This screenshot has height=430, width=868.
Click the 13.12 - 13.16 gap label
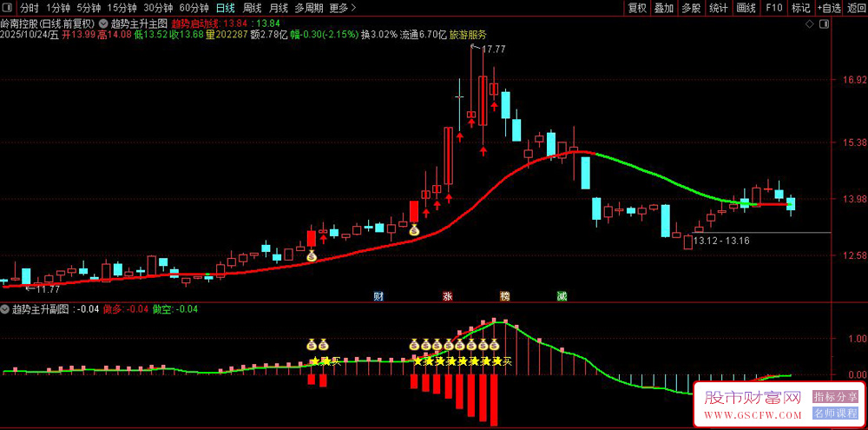[x=721, y=241]
